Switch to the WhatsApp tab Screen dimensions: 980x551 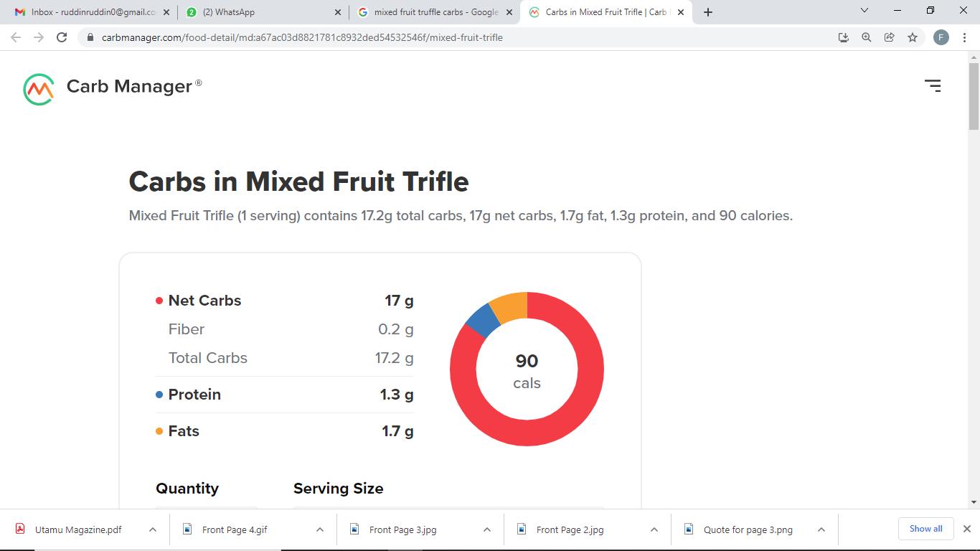(x=258, y=12)
